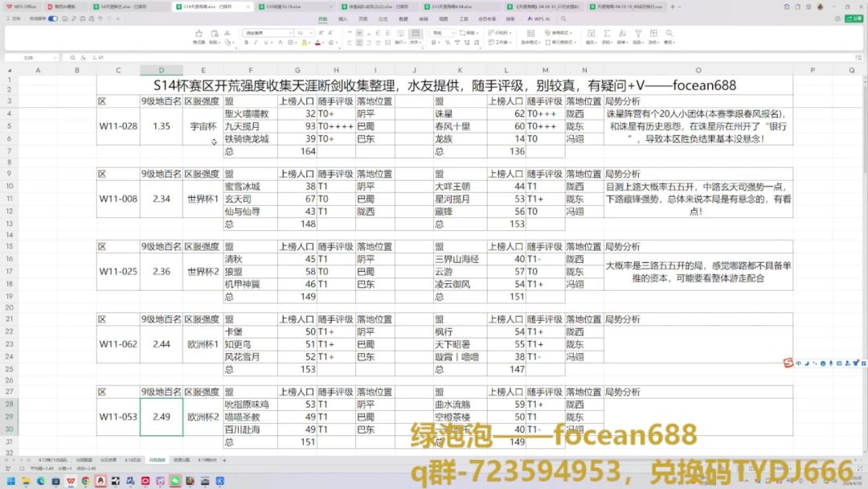Click the Format Painter icon

[199, 33]
